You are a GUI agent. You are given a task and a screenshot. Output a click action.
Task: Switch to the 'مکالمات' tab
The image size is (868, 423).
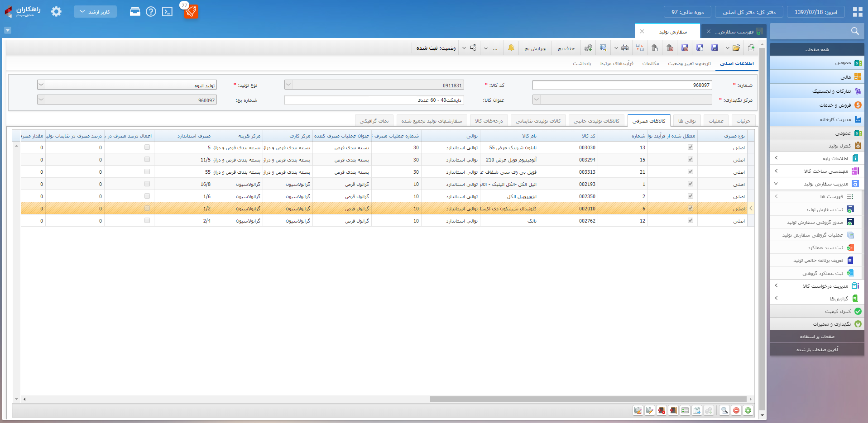(650, 64)
